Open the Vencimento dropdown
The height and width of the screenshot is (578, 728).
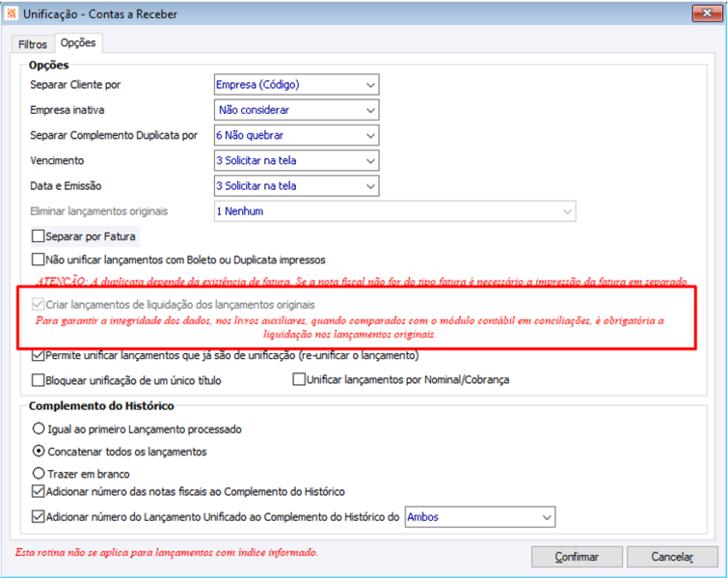tap(297, 161)
